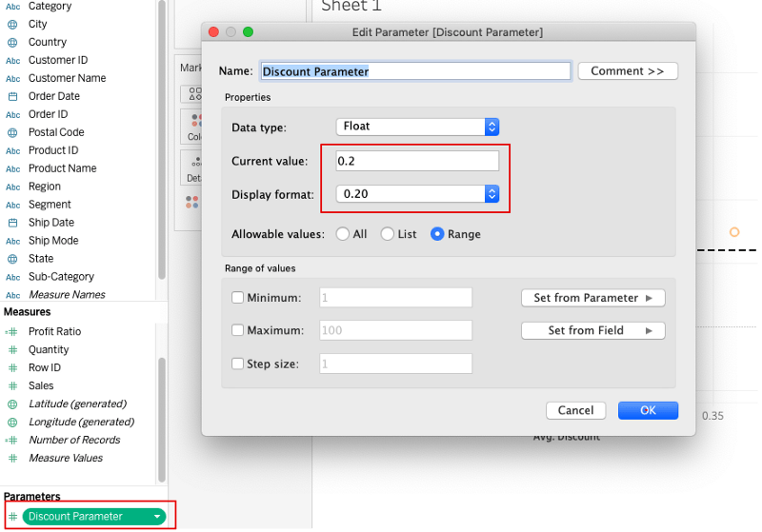The image size is (762, 532).
Task: Enable the Maximum checkbox
Action: click(x=237, y=330)
